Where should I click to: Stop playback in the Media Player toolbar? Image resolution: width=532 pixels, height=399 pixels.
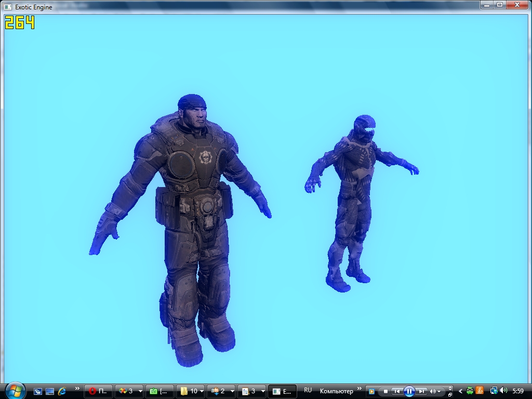coord(385,392)
